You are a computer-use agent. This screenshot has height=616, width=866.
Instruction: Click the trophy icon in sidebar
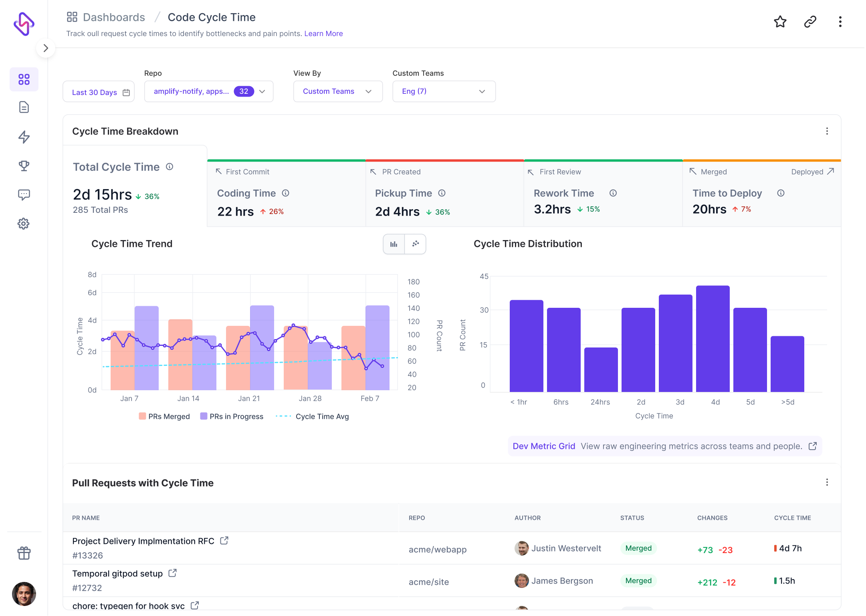24,166
